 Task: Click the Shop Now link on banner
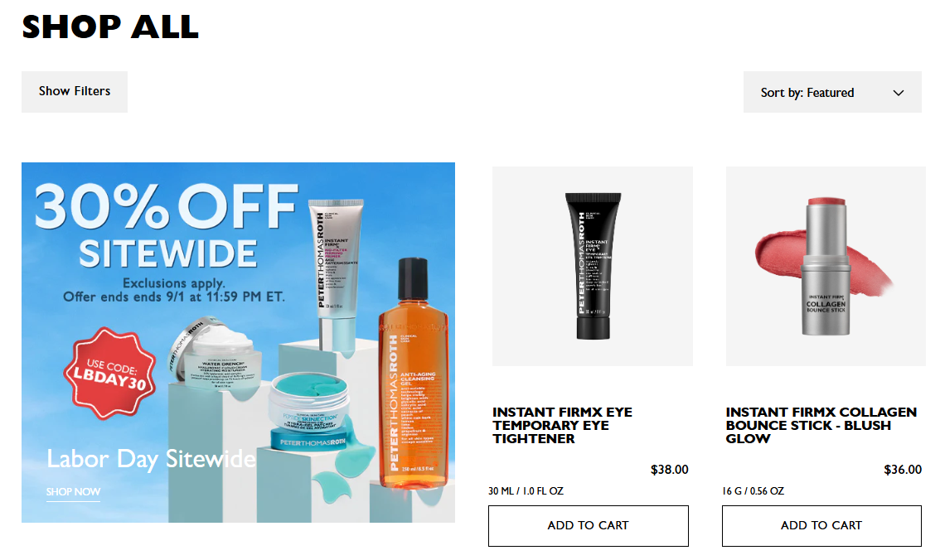tap(73, 492)
